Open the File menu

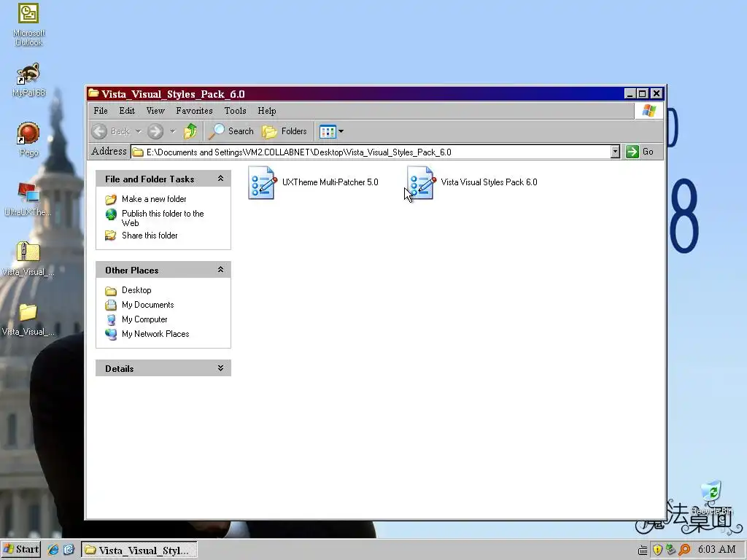click(101, 111)
